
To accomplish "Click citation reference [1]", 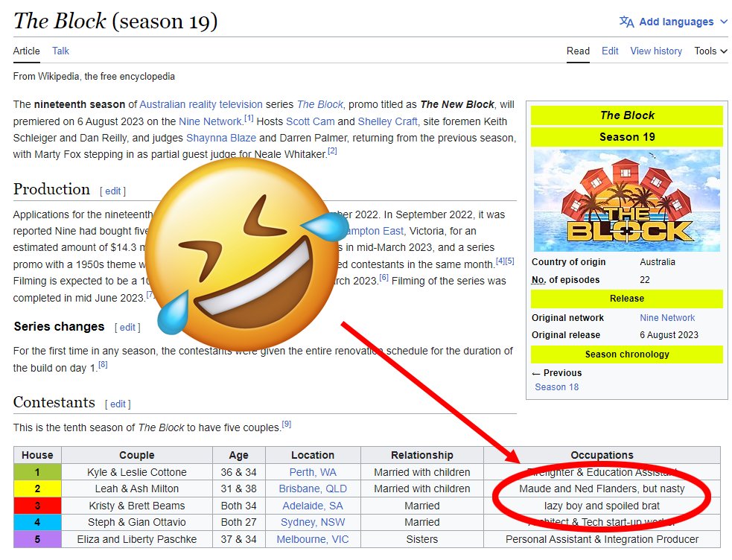I will click(249, 118).
